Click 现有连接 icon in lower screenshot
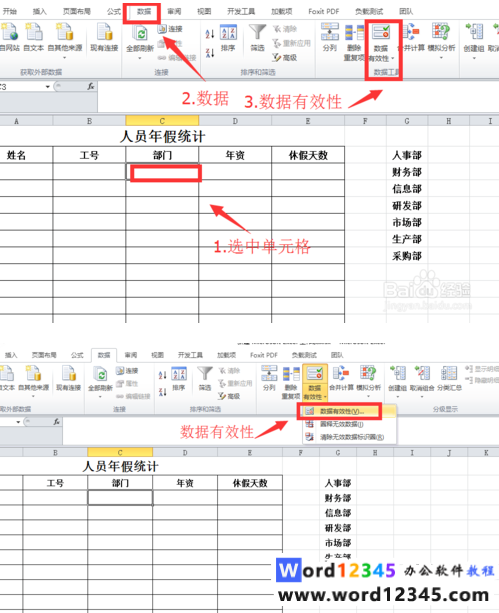The width and height of the screenshot is (499, 613). tap(69, 373)
